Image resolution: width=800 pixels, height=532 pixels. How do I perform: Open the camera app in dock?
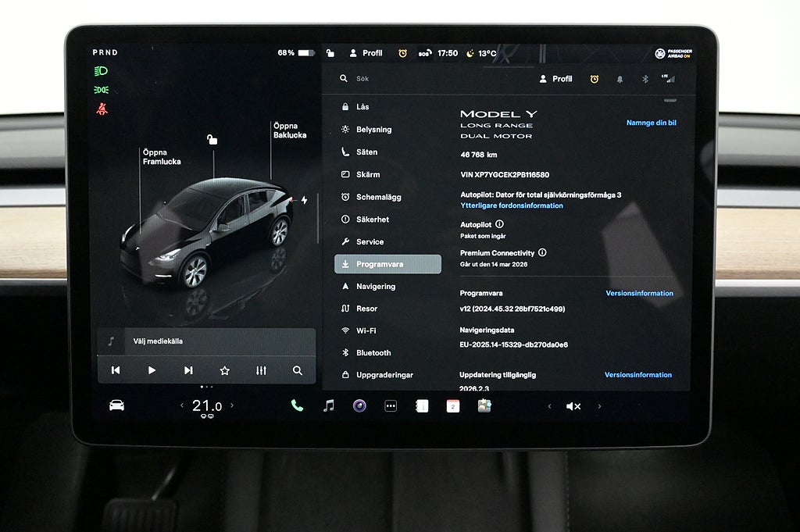tap(359, 405)
